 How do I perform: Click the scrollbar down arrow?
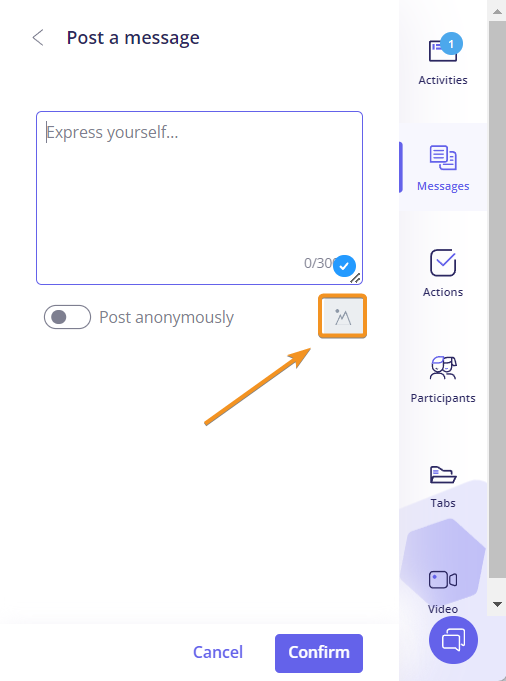(x=497, y=604)
